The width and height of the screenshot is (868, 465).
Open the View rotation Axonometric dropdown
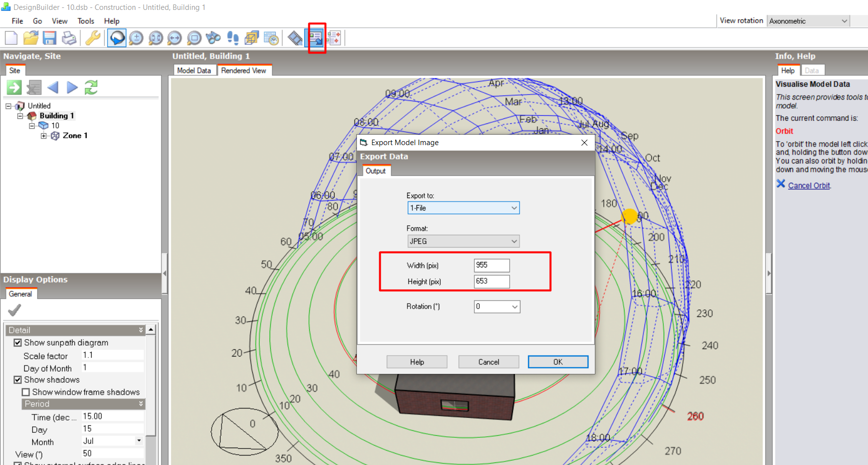[809, 21]
